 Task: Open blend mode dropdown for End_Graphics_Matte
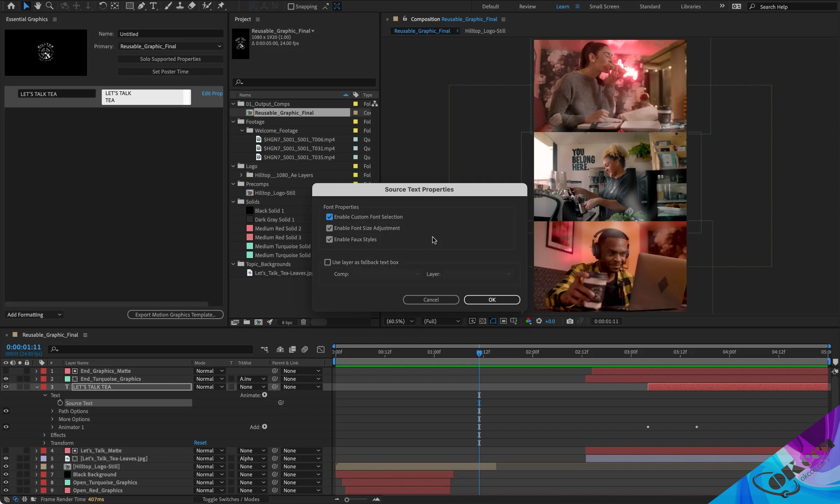click(210, 371)
